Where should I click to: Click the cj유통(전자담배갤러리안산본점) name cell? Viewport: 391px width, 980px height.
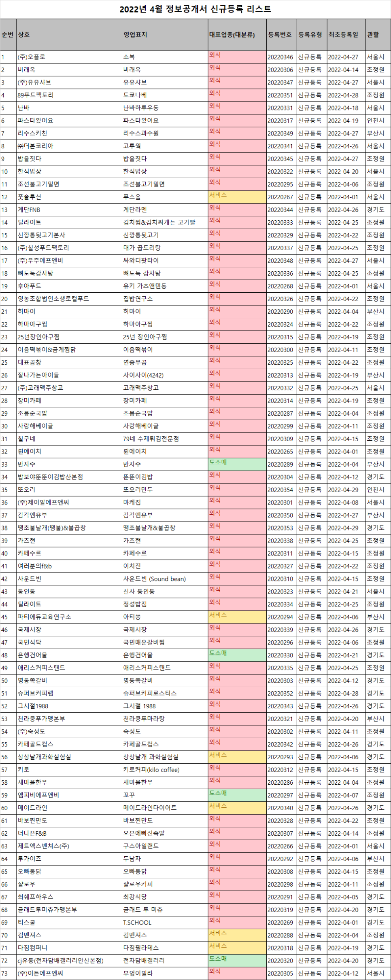69,960
